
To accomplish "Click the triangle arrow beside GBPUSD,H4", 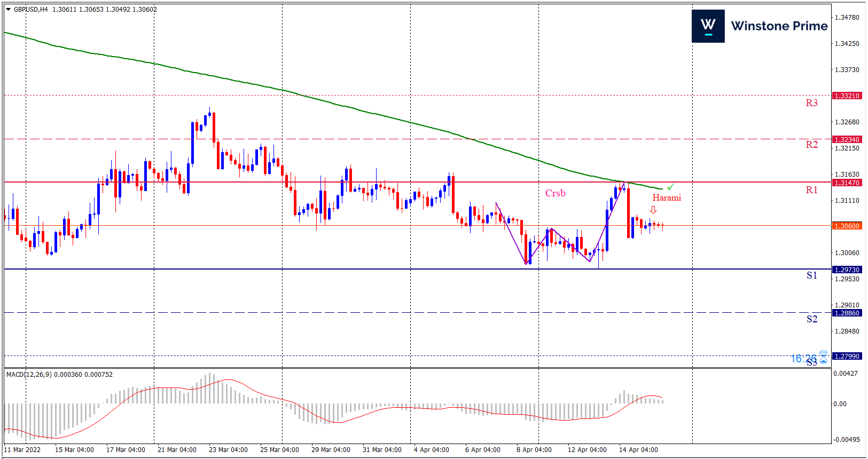I will (x=8, y=10).
